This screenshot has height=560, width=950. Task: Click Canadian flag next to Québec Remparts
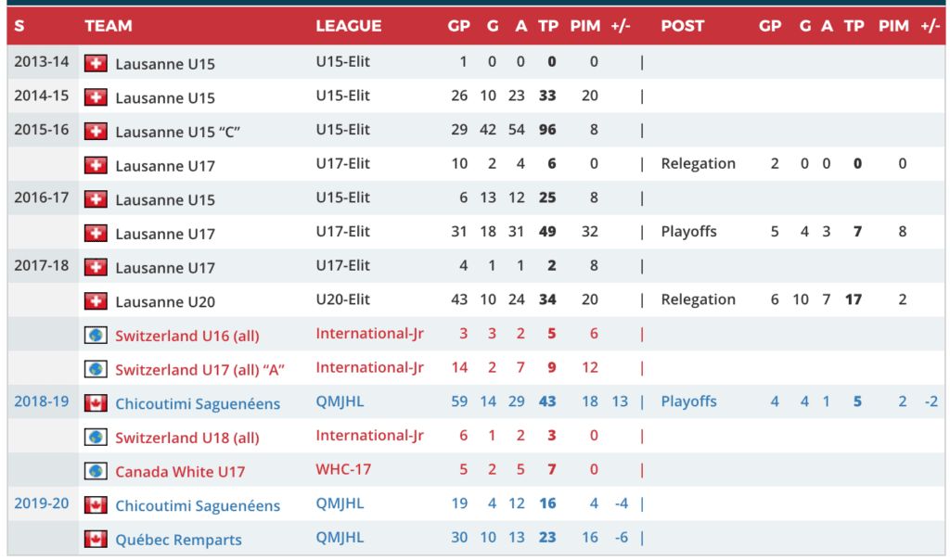(x=96, y=539)
